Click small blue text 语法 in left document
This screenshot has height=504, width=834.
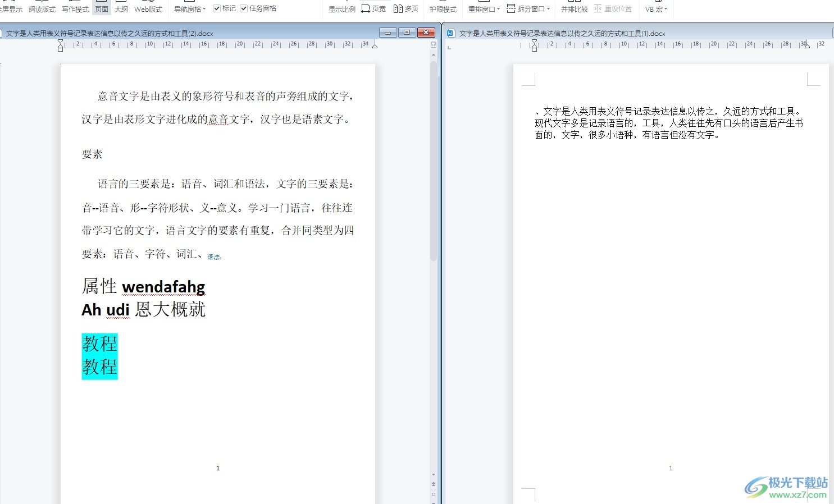click(x=215, y=257)
